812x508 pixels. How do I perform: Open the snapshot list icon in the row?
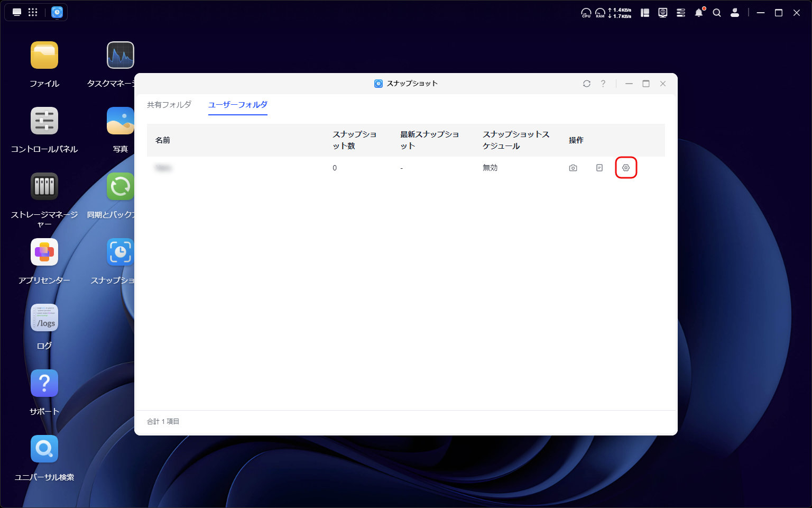point(599,168)
